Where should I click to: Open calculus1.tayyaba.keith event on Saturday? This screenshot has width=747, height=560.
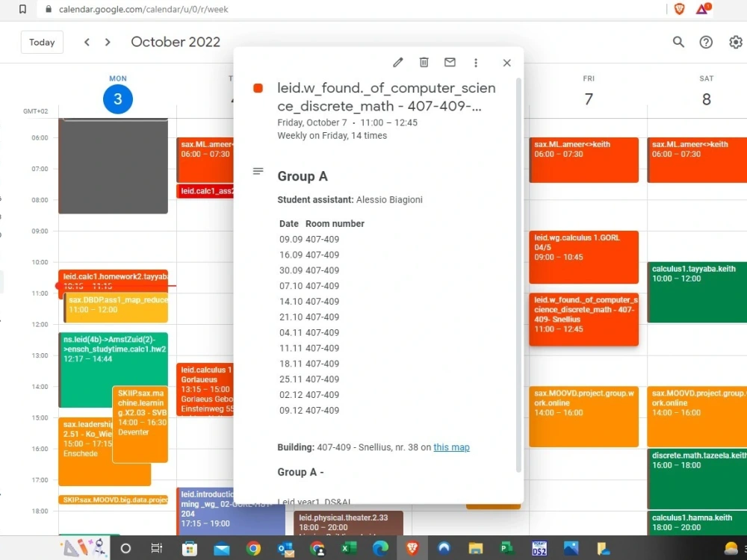[697, 292]
